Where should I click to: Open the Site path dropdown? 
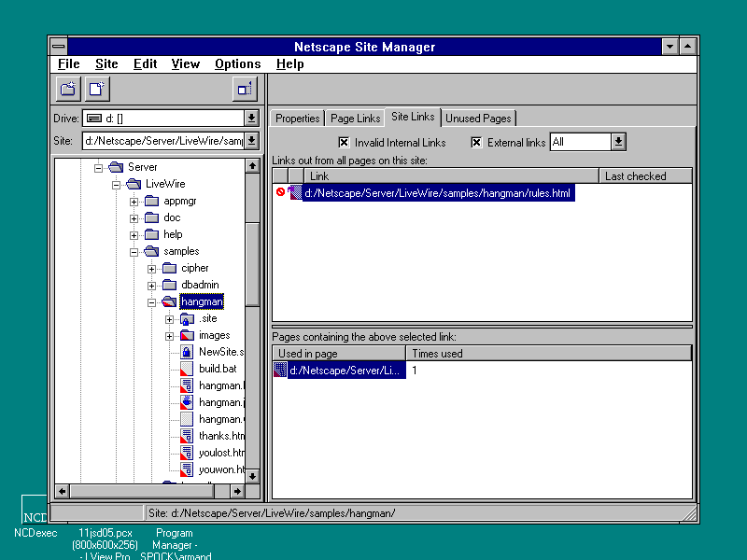(251, 141)
